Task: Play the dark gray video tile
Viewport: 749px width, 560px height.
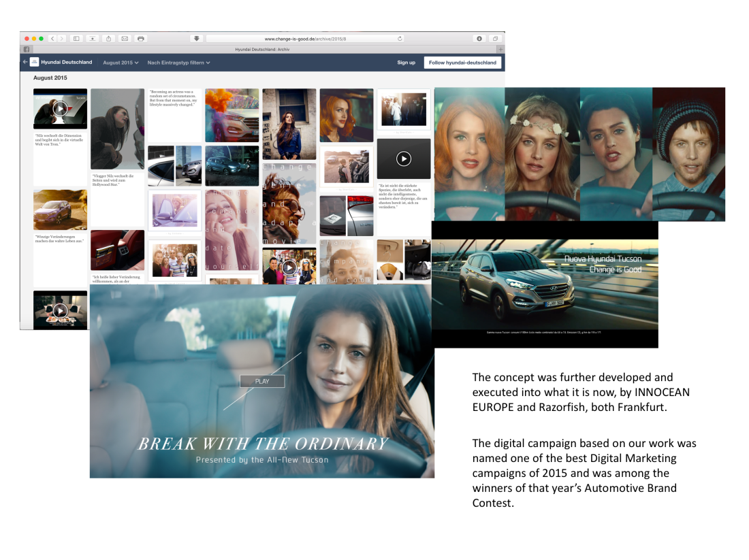Action: (x=404, y=159)
